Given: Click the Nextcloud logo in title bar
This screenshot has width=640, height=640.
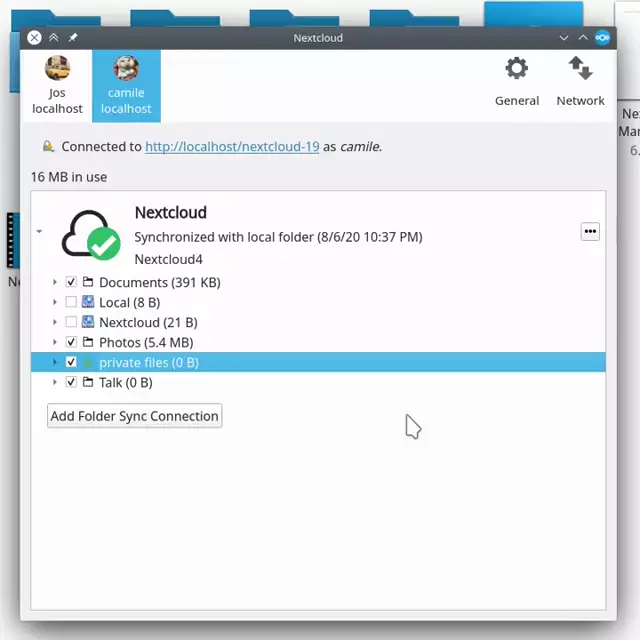Looking at the screenshot, I should (x=602, y=38).
